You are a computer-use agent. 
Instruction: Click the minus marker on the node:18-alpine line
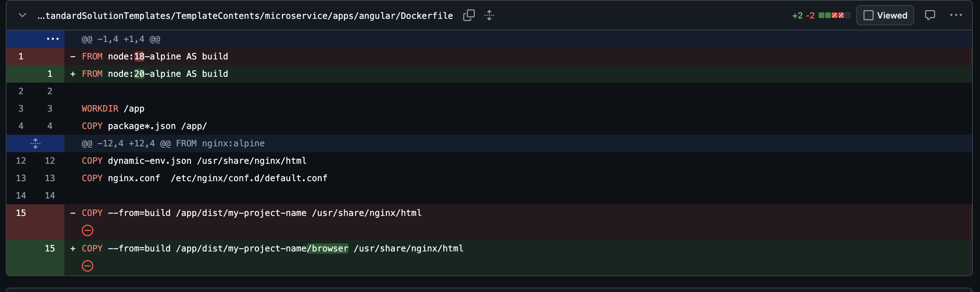pyautogui.click(x=73, y=57)
